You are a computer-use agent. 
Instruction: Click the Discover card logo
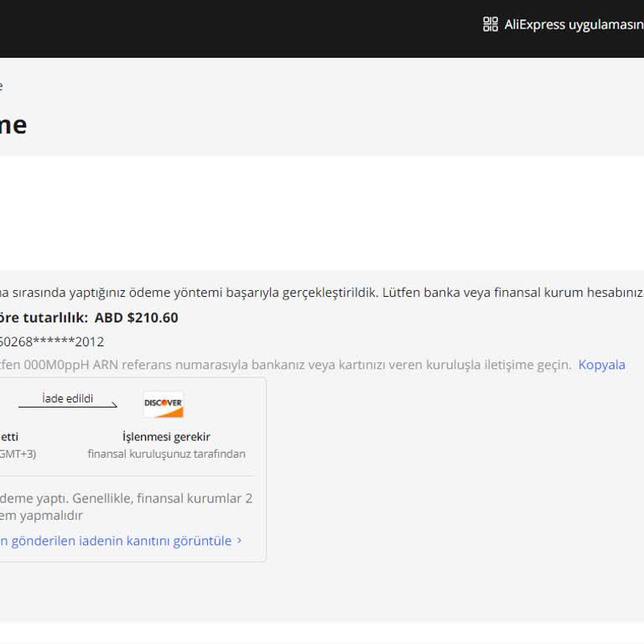click(164, 404)
